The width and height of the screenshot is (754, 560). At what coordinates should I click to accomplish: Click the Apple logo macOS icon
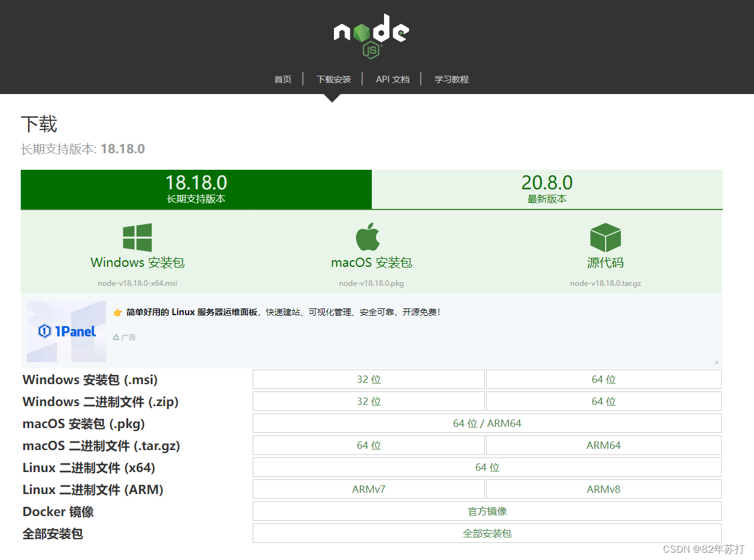368,237
